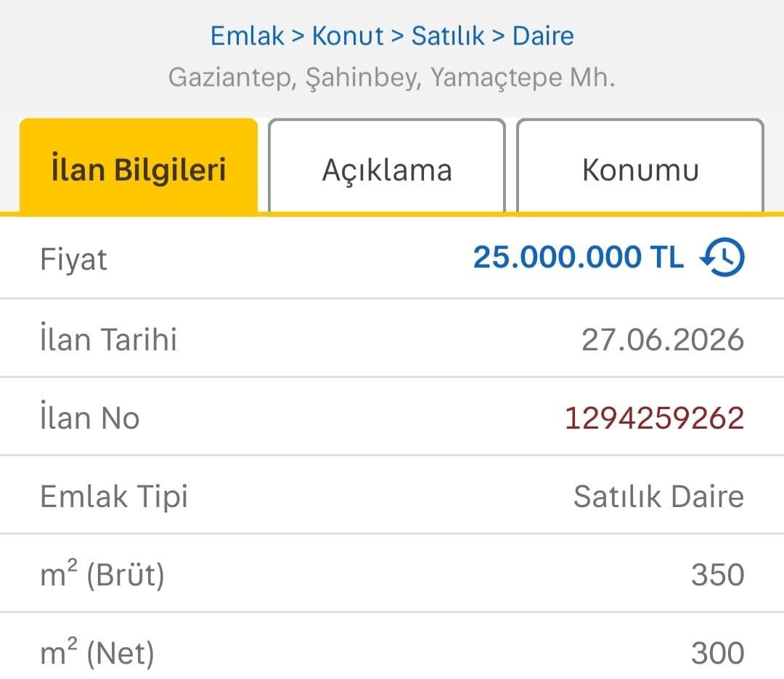Tap the m² (Brüt) row value 350

coord(717,575)
